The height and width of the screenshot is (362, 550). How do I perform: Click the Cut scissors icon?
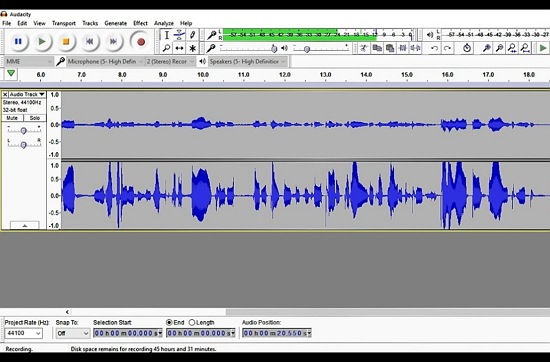(364, 48)
